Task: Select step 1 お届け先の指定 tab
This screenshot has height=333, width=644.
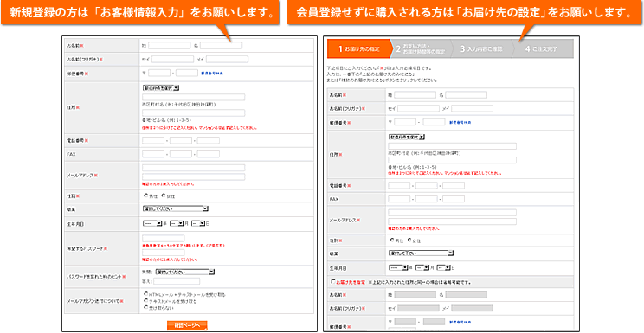Action: click(x=359, y=48)
